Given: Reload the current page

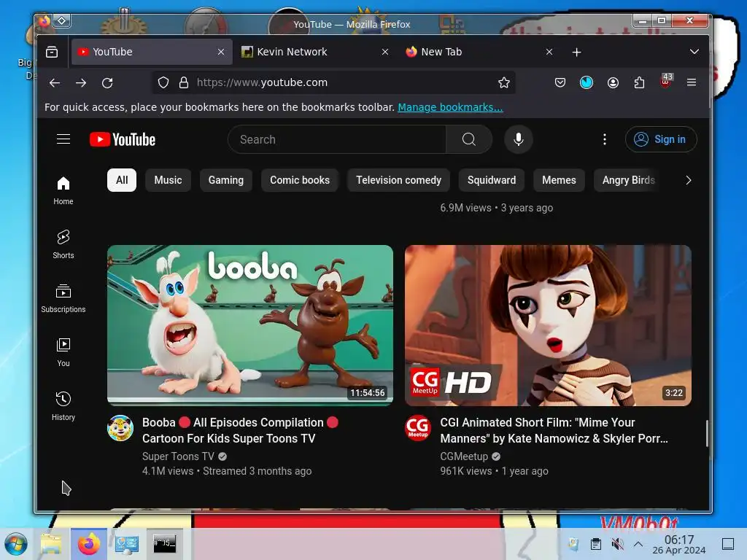Looking at the screenshot, I should pyautogui.click(x=107, y=83).
